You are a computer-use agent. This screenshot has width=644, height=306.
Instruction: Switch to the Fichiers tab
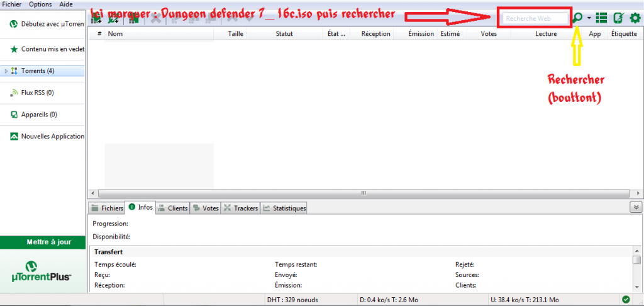coord(107,208)
